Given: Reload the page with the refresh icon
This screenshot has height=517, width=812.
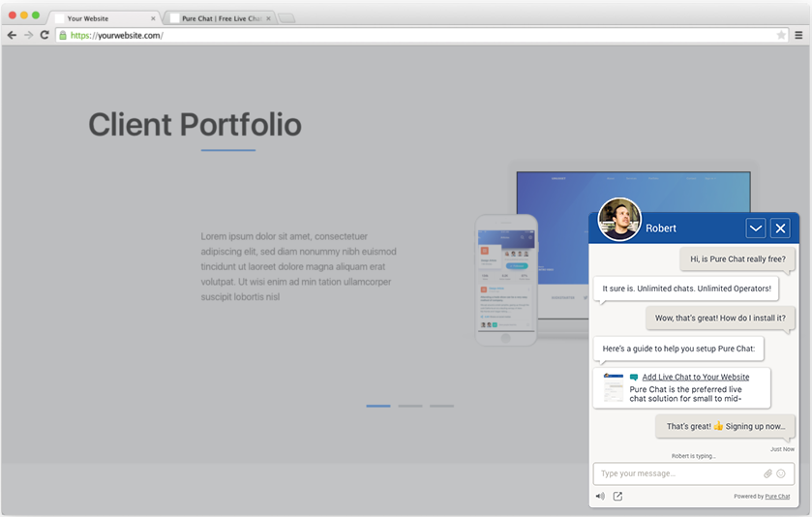Looking at the screenshot, I should (x=45, y=35).
